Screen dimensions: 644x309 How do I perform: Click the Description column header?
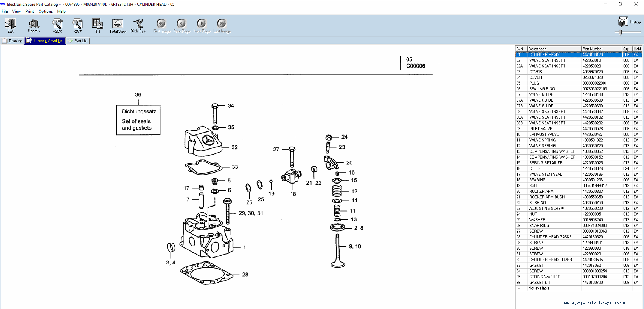pos(554,49)
